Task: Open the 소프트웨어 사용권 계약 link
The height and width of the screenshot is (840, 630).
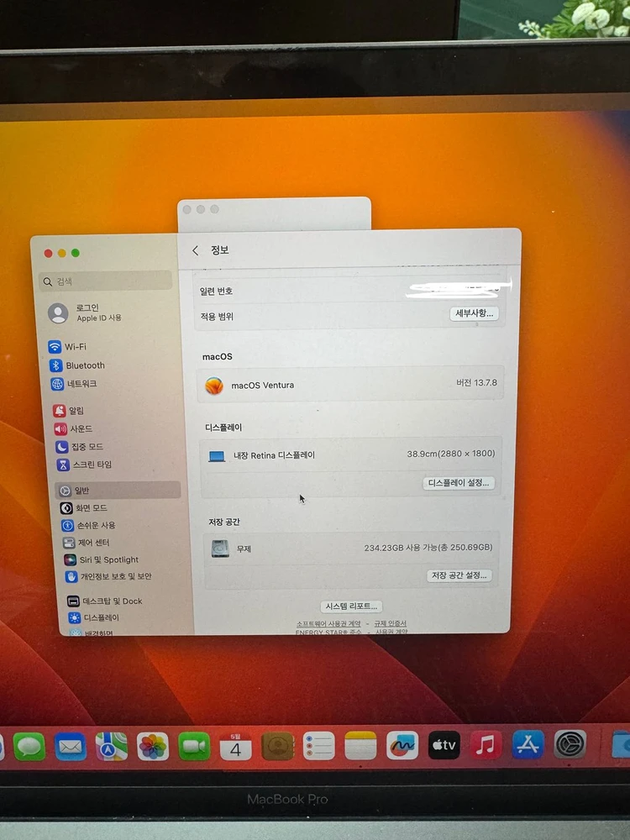Action: pyautogui.click(x=328, y=623)
